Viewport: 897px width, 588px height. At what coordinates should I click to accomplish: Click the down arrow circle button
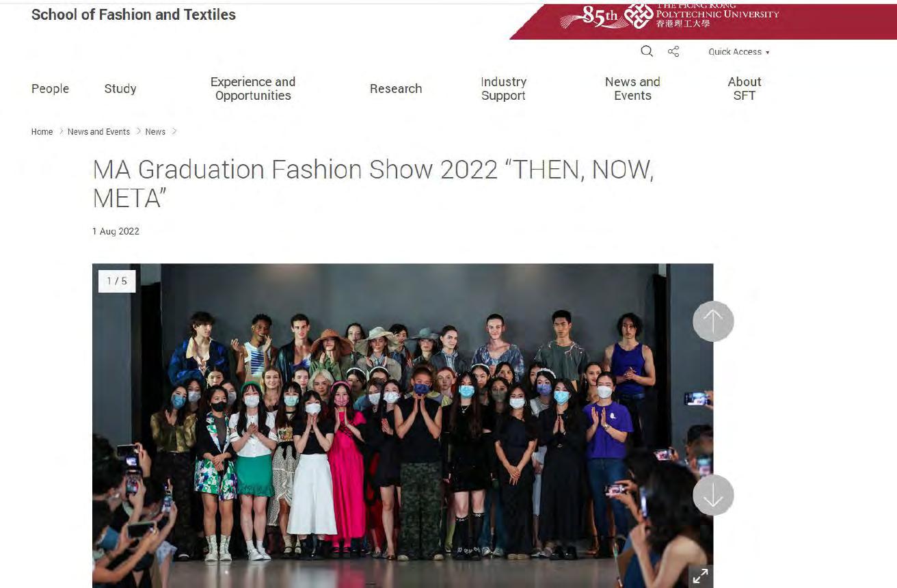coord(713,496)
